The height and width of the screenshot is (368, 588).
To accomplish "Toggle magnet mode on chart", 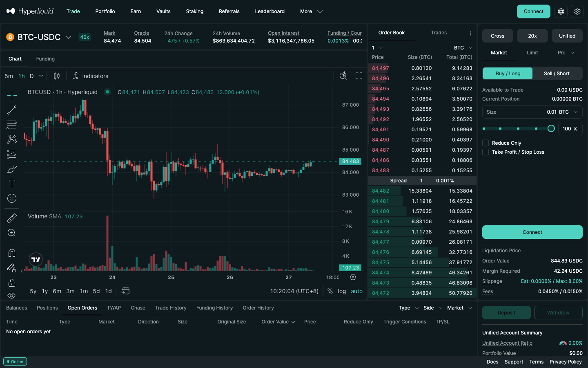I will (12, 253).
